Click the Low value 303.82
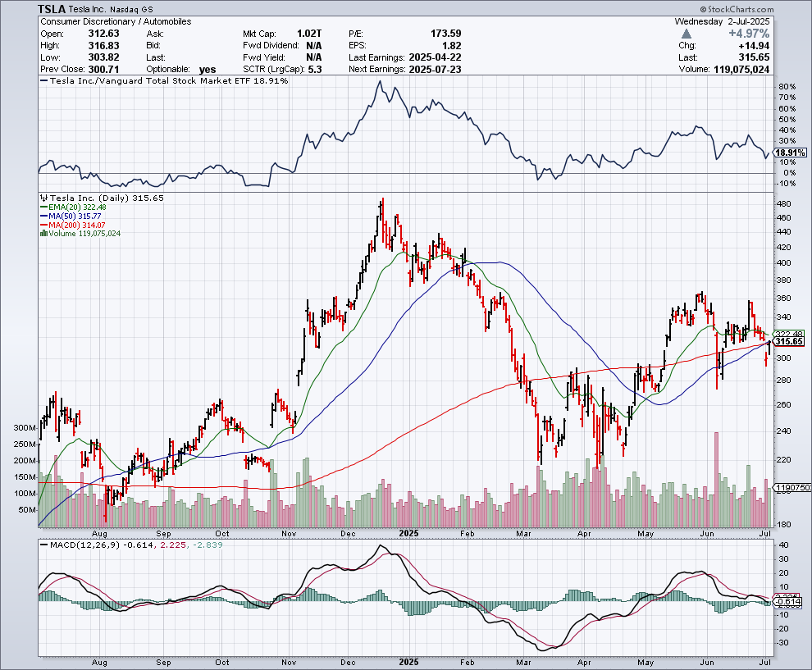 [103, 57]
